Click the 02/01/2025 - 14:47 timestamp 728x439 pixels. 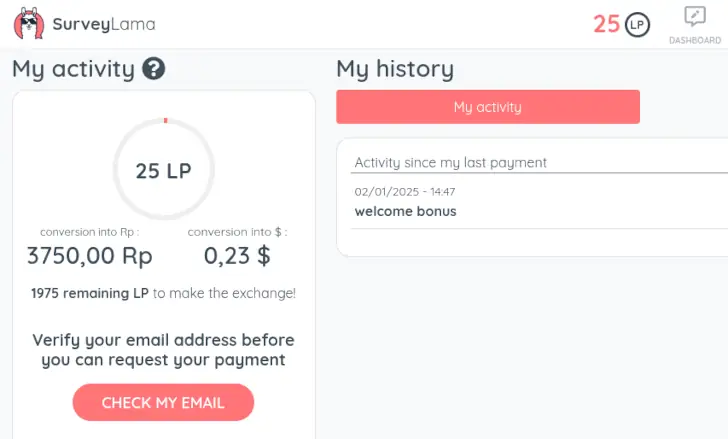405,192
